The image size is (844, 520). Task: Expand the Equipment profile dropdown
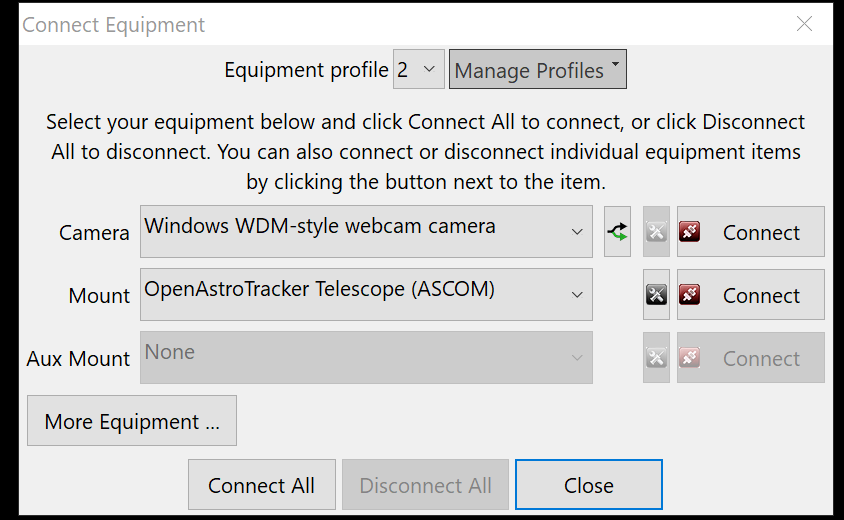click(x=419, y=69)
